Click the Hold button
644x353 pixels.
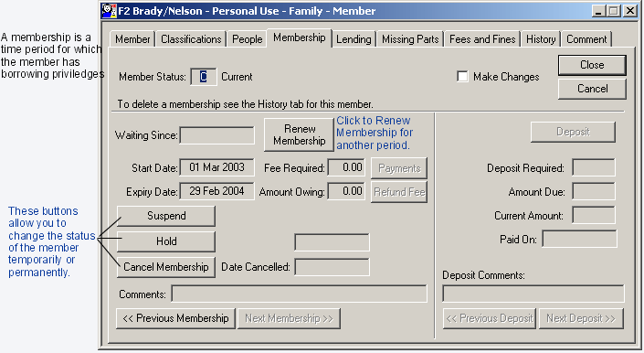166,241
